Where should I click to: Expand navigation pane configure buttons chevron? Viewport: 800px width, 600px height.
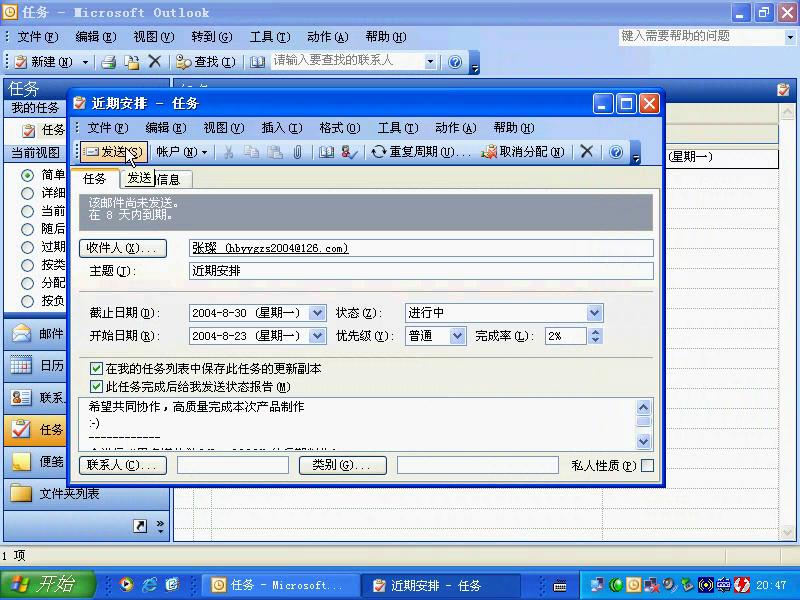(160, 526)
